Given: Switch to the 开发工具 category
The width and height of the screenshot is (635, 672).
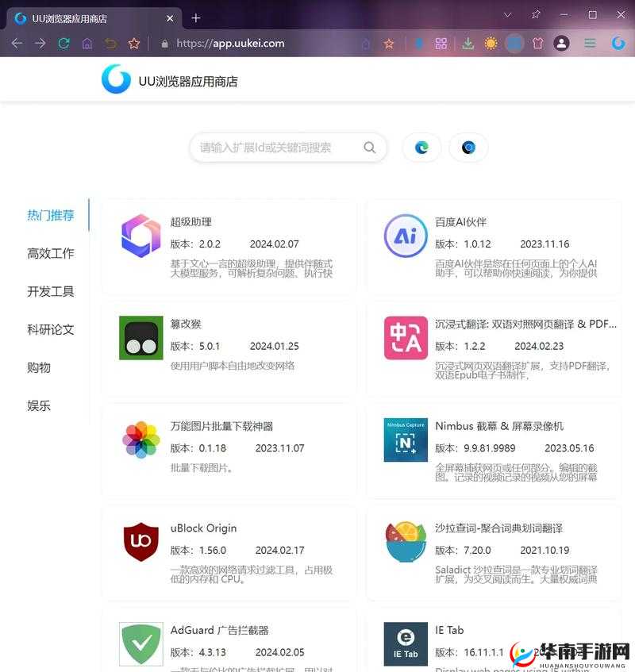Looking at the screenshot, I should coord(50,291).
